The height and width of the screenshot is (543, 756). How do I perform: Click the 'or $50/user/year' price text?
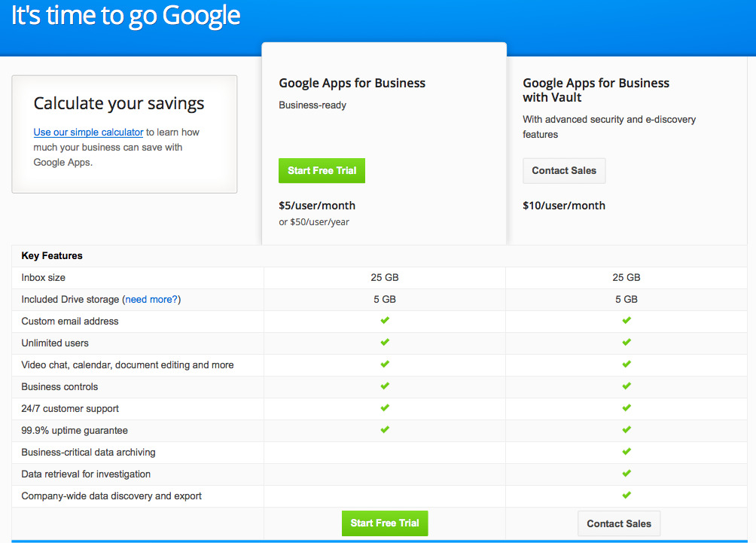coord(314,222)
